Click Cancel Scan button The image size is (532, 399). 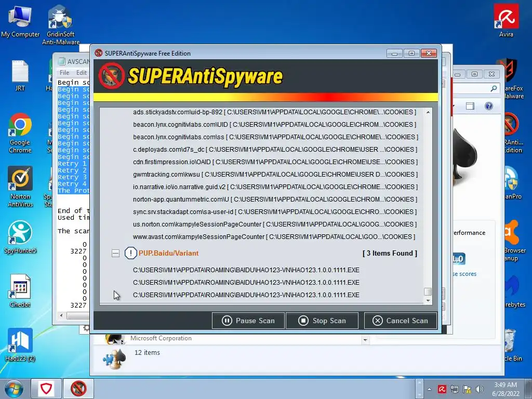[401, 321]
